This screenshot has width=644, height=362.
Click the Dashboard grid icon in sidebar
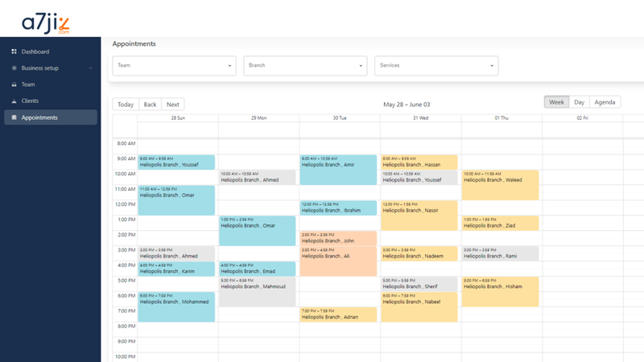click(14, 51)
